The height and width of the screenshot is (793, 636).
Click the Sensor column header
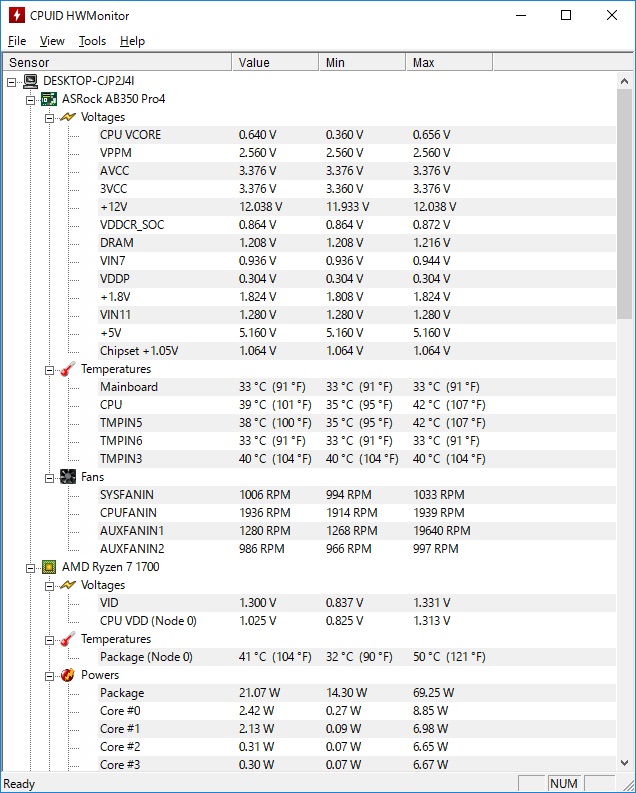[117, 62]
